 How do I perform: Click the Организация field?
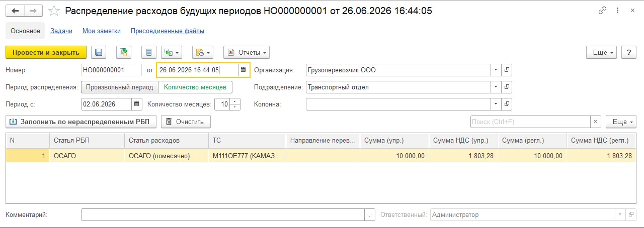[398, 70]
